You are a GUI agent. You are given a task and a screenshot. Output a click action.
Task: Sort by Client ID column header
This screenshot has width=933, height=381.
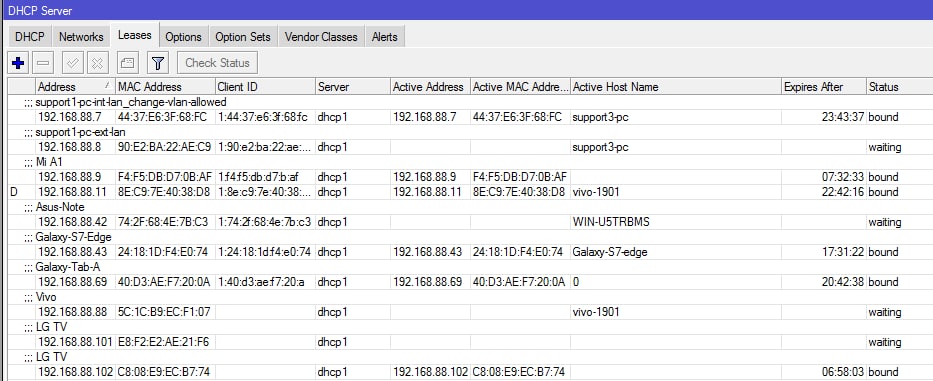tap(265, 87)
